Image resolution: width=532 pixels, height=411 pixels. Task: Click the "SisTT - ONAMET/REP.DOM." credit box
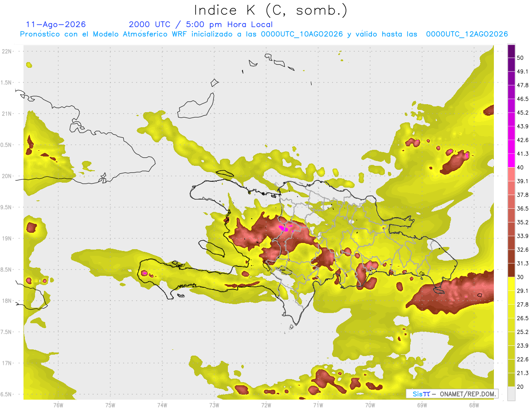click(452, 394)
